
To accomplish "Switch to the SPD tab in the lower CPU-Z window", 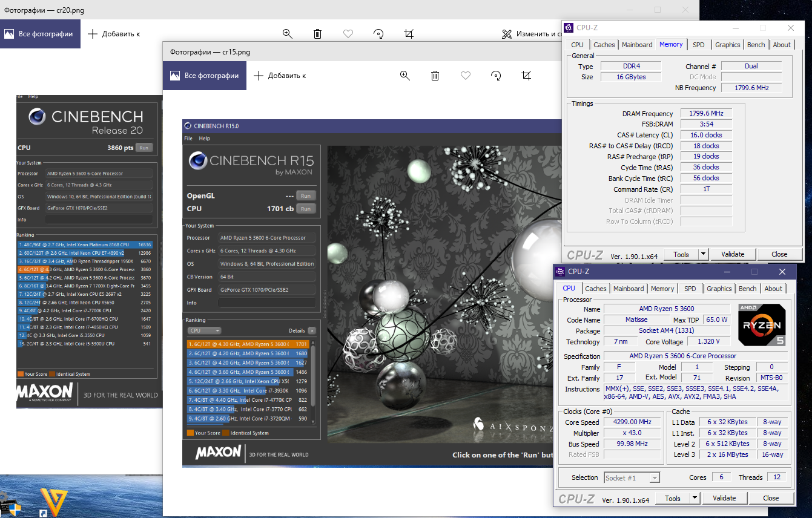I will pos(690,289).
